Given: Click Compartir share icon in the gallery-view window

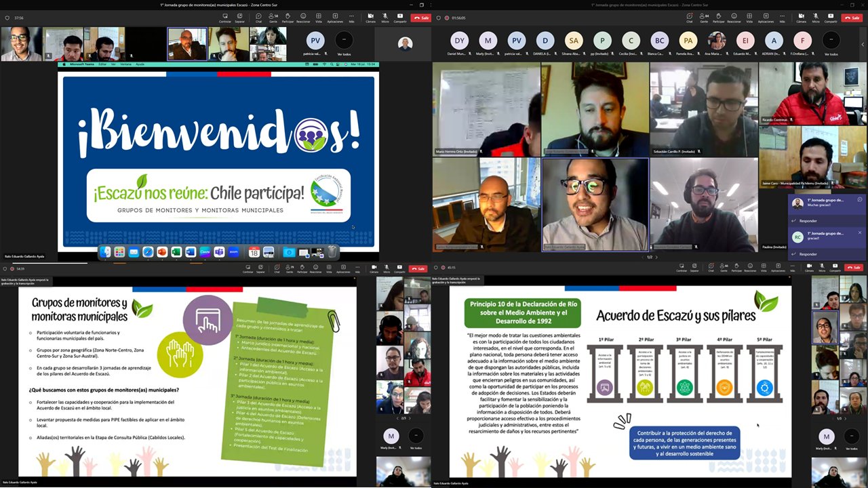Looking at the screenshot, I should [x=831, y=17].
